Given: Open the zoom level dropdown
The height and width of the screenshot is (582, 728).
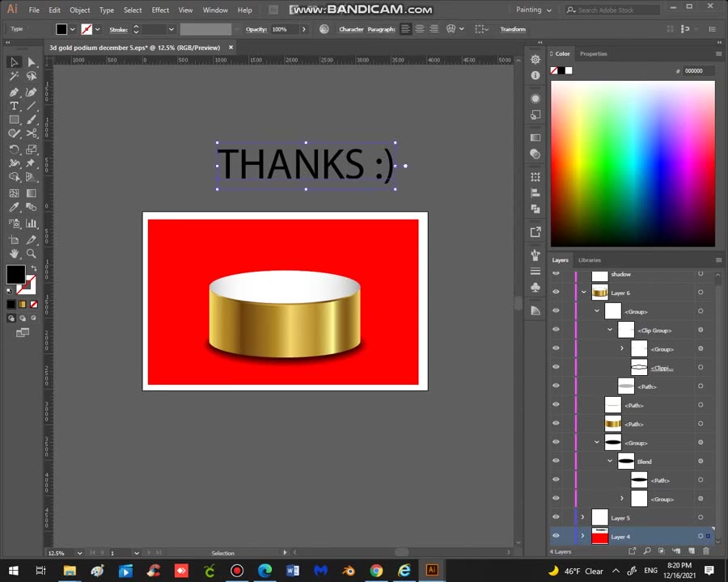Looking at the screenshot, I should click(80, 553).
